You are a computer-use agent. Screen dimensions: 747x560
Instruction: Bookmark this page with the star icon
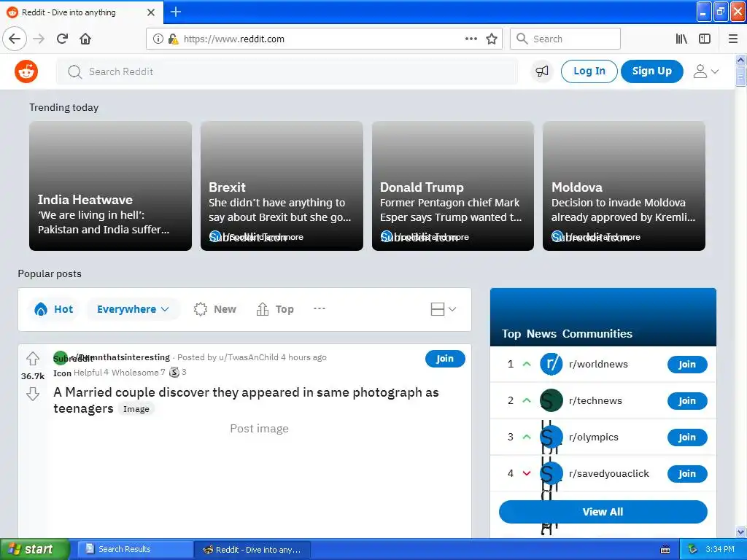click(492, 39)
